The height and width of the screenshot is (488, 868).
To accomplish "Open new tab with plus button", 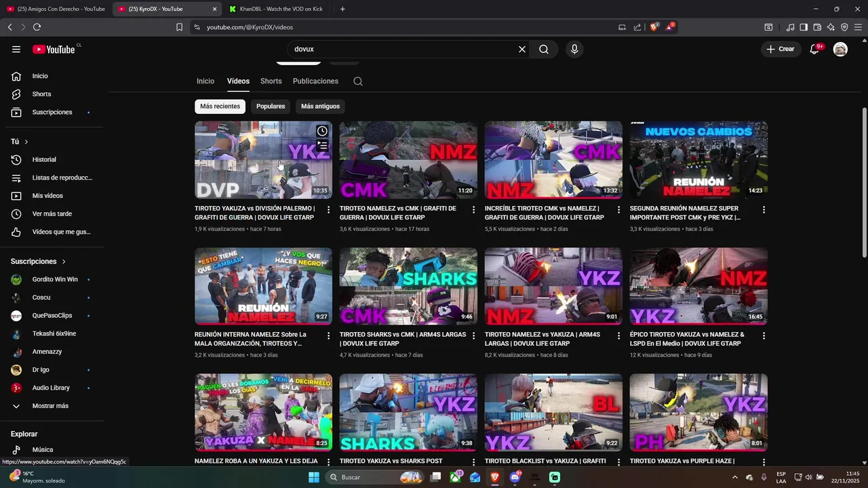I will coord(342,9).
